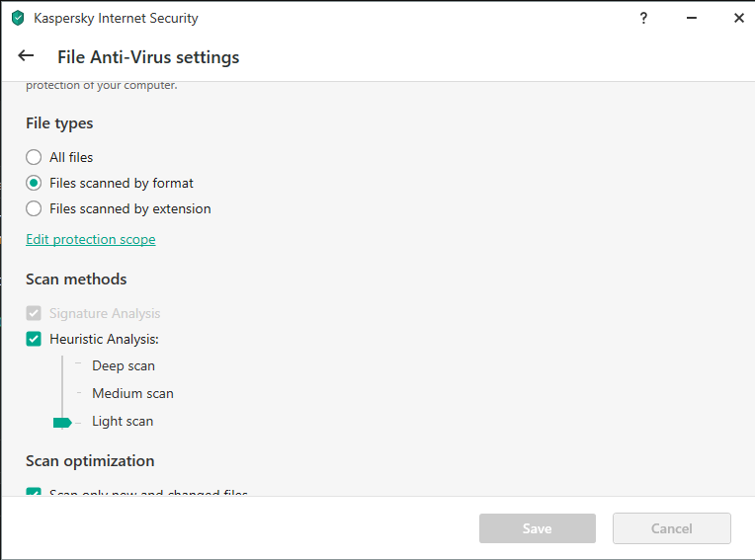This screenshot has width=755, height=560.
Task: Select the All files radio button
Action: [x=34, y=157]
